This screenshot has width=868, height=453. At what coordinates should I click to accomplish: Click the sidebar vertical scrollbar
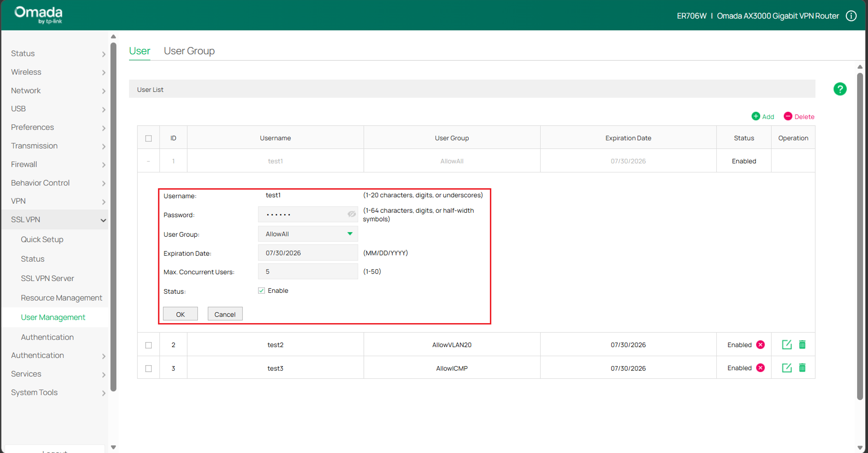click(113, 217)
